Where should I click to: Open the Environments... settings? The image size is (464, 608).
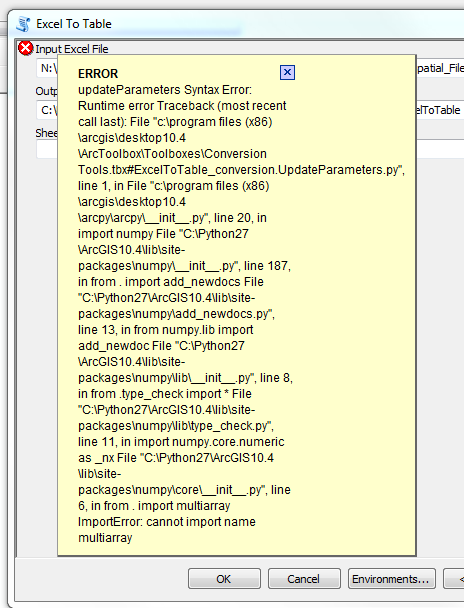(x=392, y=579)
